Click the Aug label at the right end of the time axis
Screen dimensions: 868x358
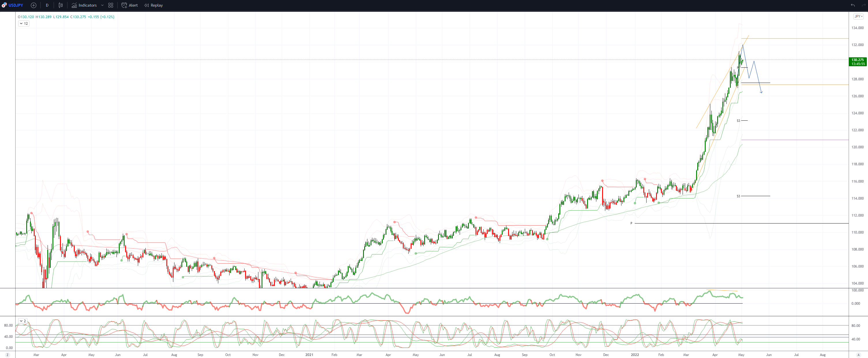(822, 355)
